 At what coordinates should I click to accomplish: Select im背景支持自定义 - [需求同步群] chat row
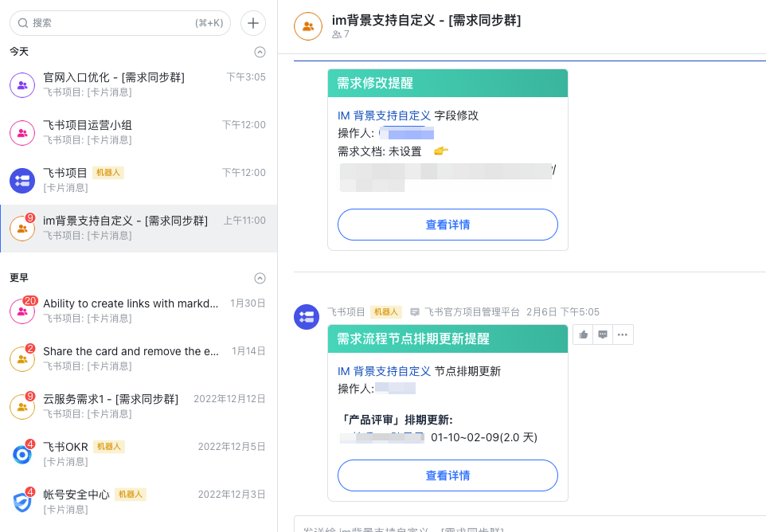[x=139, y=229]
